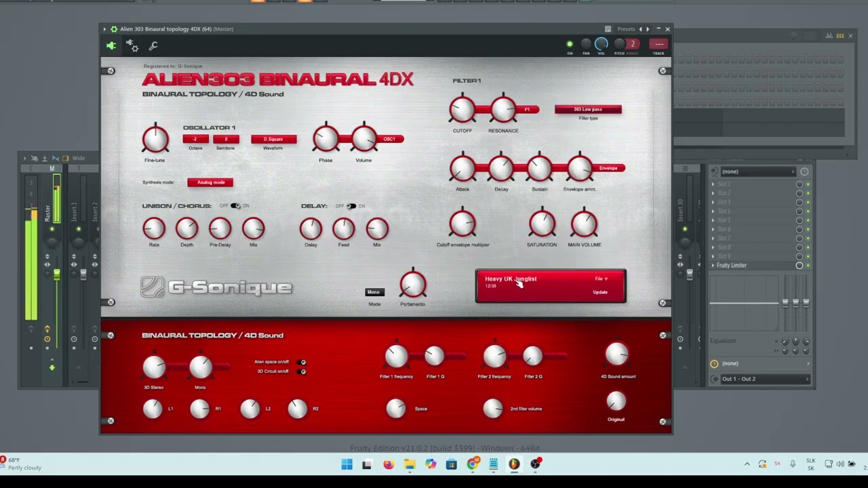The width and height of the screenshot is (868, 488).
Task: Click the MAIN VOLUME knob
Action: (x=584, y=224)
